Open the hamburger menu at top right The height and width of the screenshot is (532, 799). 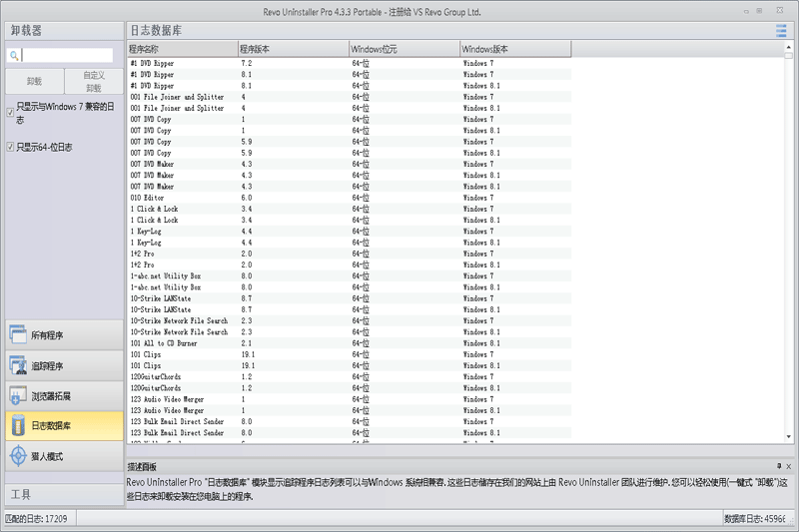tap(781, 31)
